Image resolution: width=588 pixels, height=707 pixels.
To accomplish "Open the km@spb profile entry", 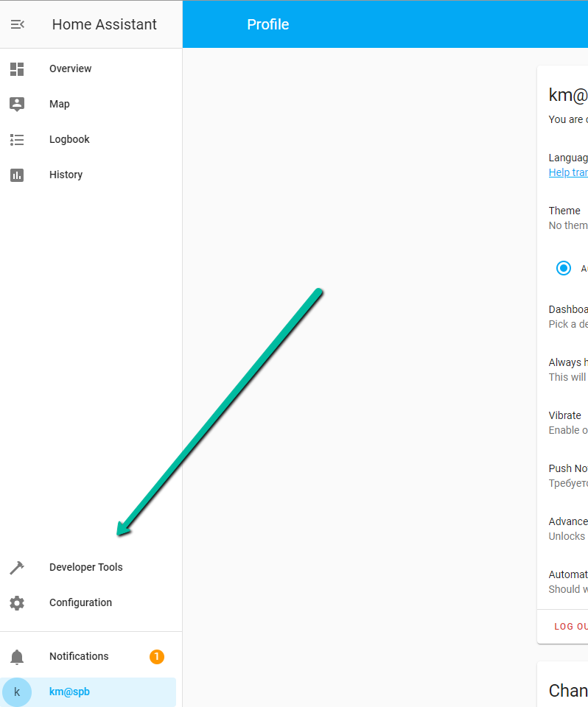I will point(69,692).
